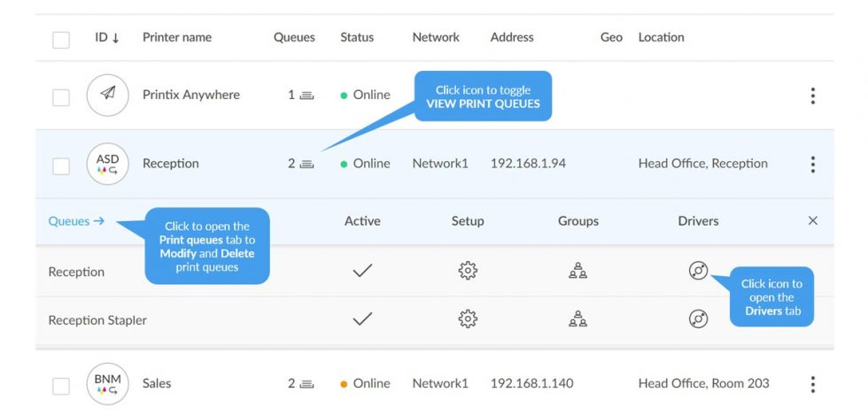Image resolution: width=868 pixels, height=415 pixels.
Task: Open Drivers disc icon for Reception Stapler queue
Action: 698,319
